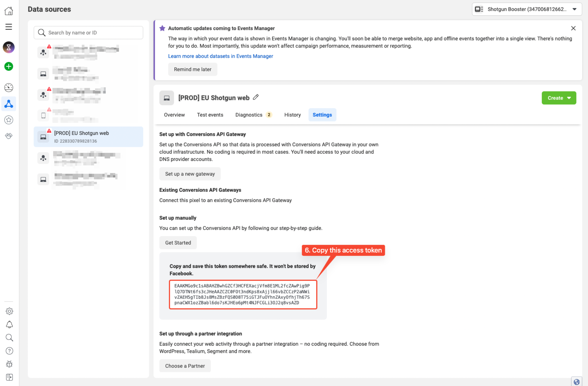Select sixth blurred data source below selected
The image size is (588, 386).
88,158
